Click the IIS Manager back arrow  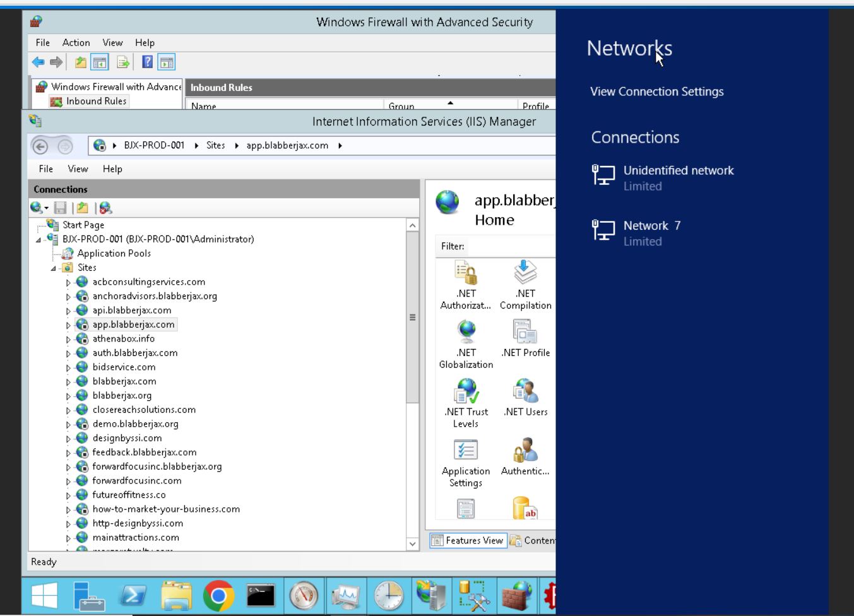tap(40, 146)
